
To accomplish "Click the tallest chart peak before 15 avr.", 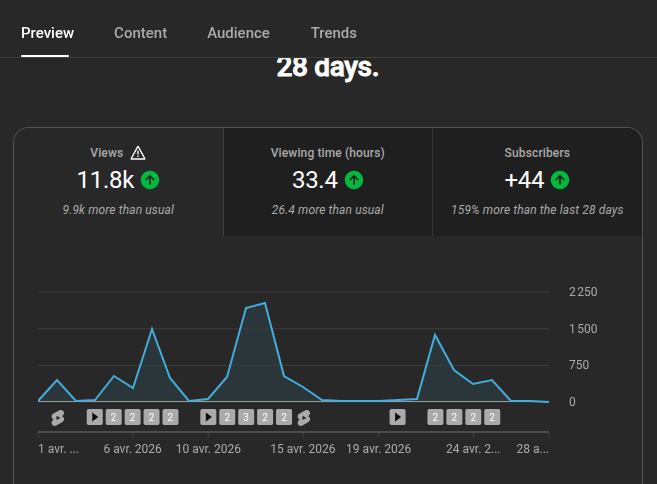I will (x=265, y=303).
